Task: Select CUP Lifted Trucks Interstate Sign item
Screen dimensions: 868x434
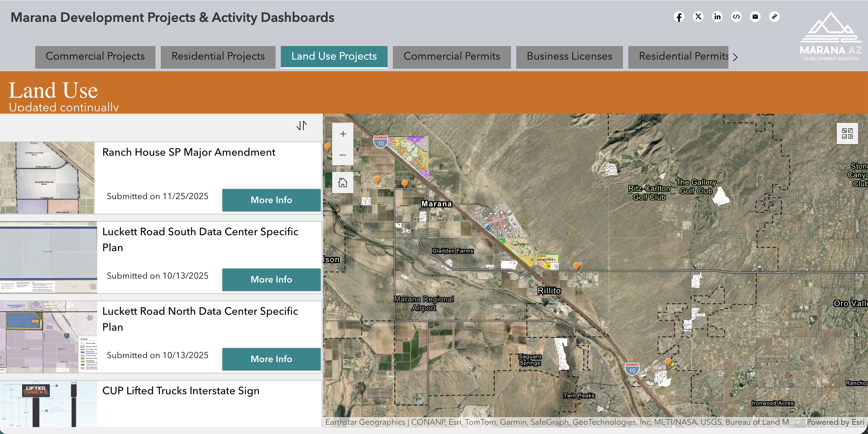Action: 181,391
